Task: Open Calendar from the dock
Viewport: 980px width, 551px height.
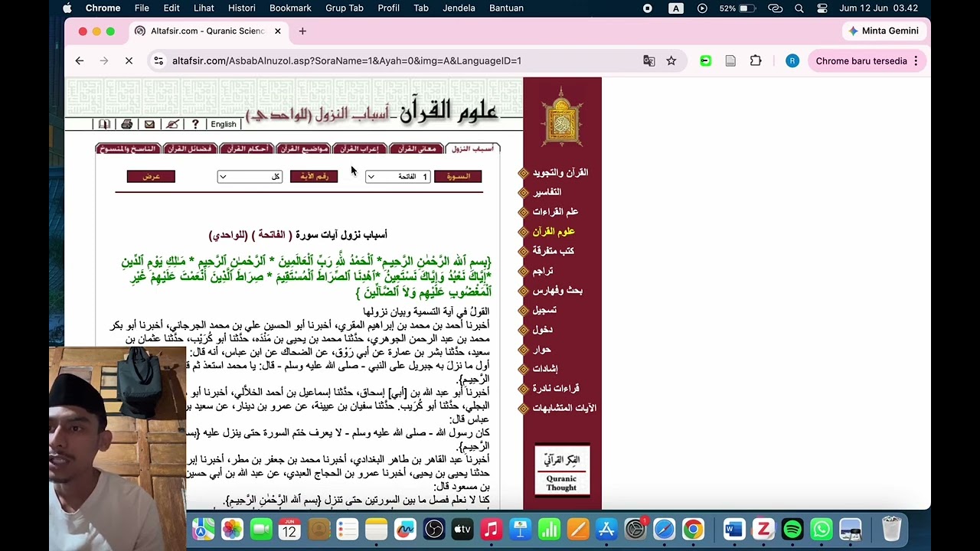Action: 289,529
